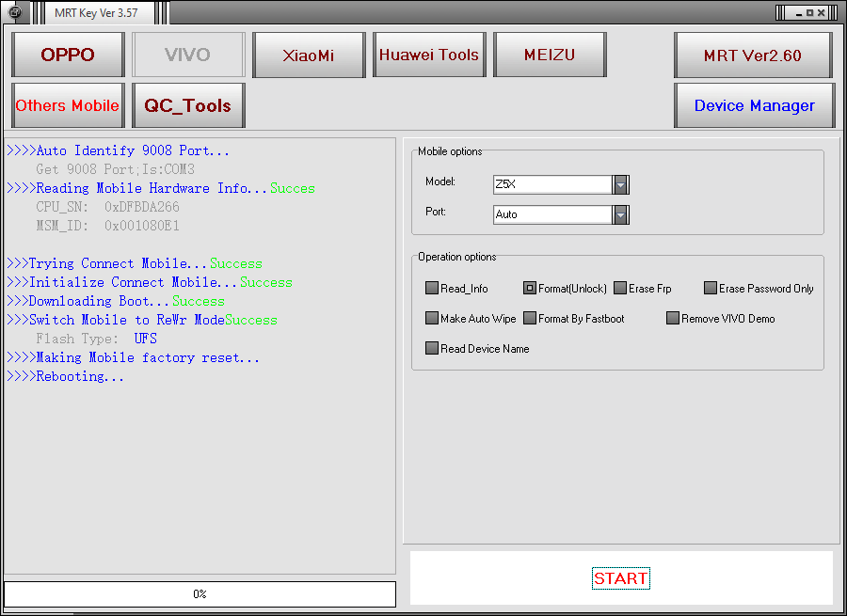Screen dimensions: 847x616
Task: Enable Erase Password Only checkbox
Action: coord(711,288)
